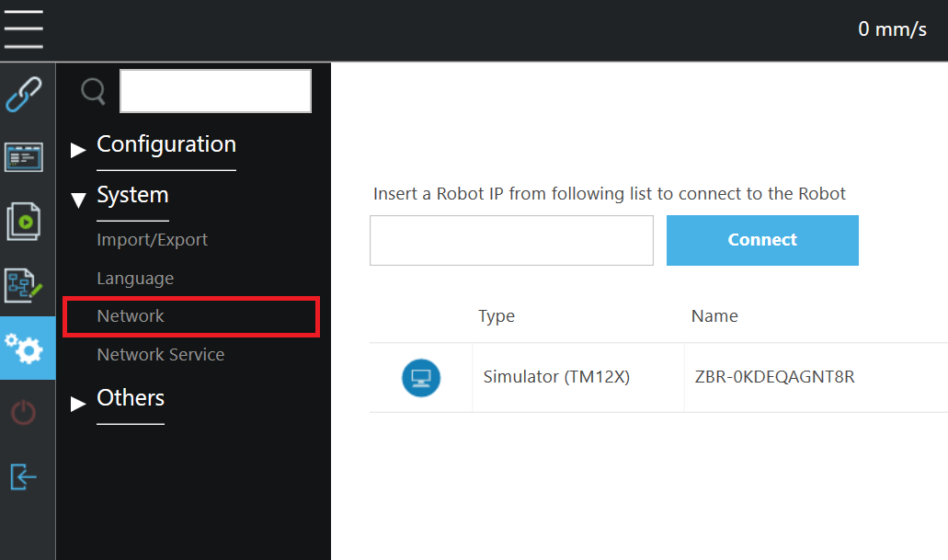Open the Language setting

point(135,279)
